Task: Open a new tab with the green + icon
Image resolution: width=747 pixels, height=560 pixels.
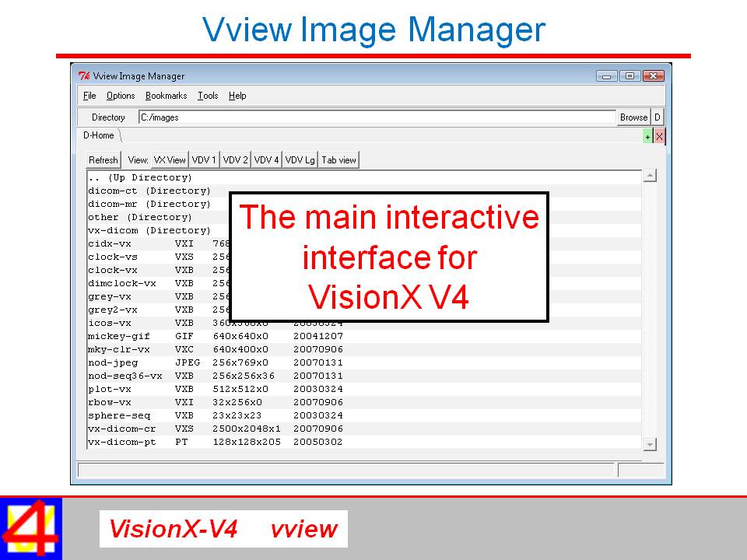Action: (x=647, y=135)
